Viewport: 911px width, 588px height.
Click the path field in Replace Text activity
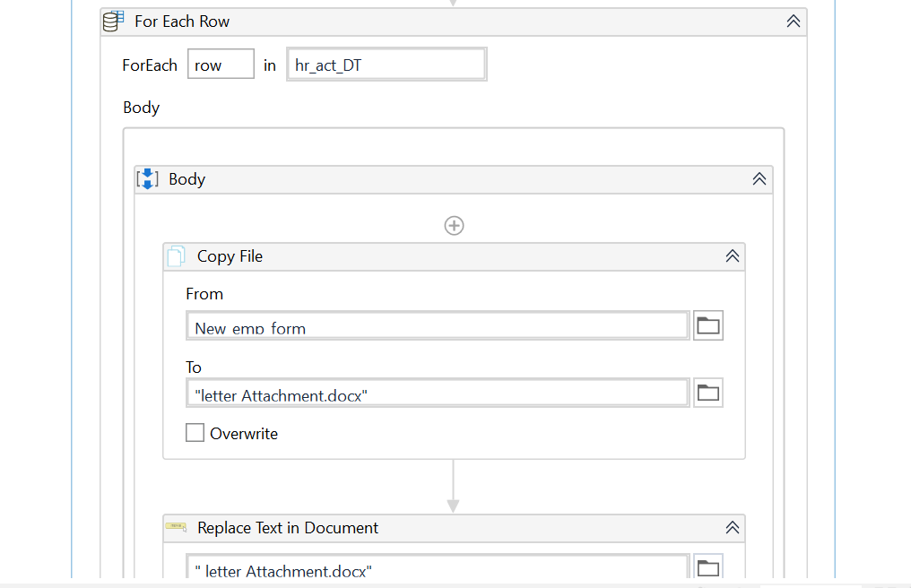(x=437, y=570)
